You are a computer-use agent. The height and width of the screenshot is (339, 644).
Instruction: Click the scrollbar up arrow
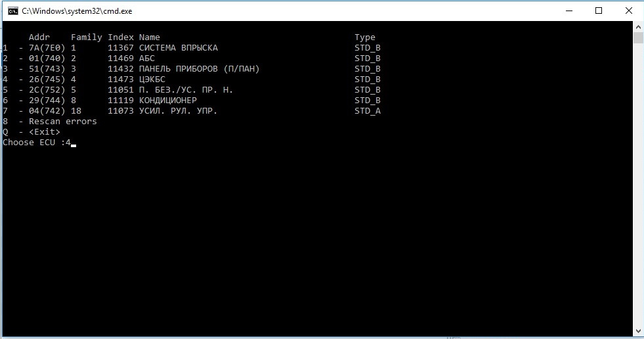638,27
